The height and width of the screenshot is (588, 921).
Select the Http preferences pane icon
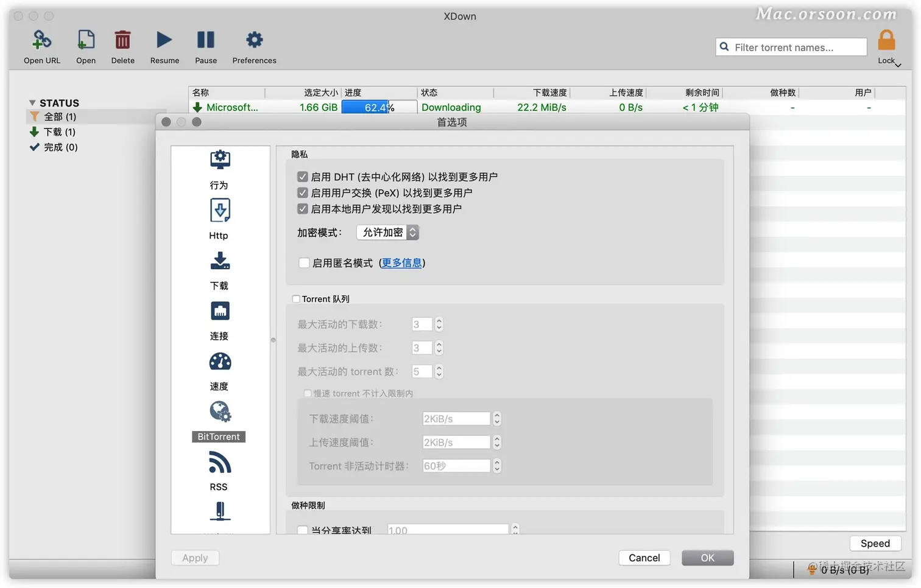pyautogui.click(x=220, y=211)
